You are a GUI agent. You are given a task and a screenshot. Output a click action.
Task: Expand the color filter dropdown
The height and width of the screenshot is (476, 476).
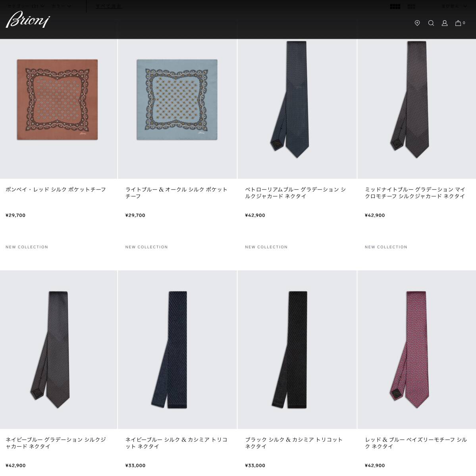tap(62, 6)
